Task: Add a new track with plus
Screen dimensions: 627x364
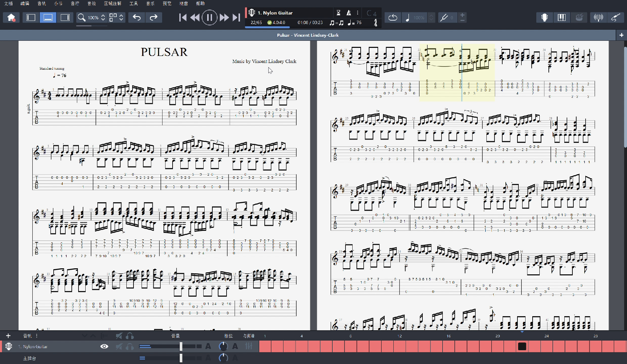Action: [x=8, y=336]
